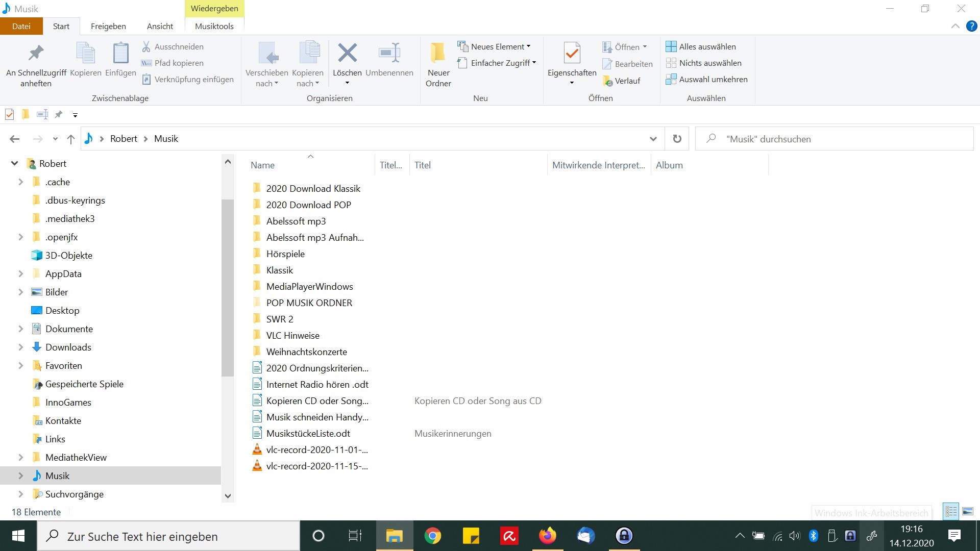Switch to the Start ribbon tab

tap(61, 26)
